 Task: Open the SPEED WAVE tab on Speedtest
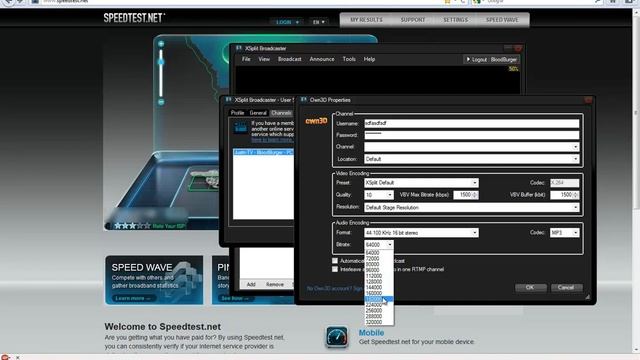pos(502,20)
